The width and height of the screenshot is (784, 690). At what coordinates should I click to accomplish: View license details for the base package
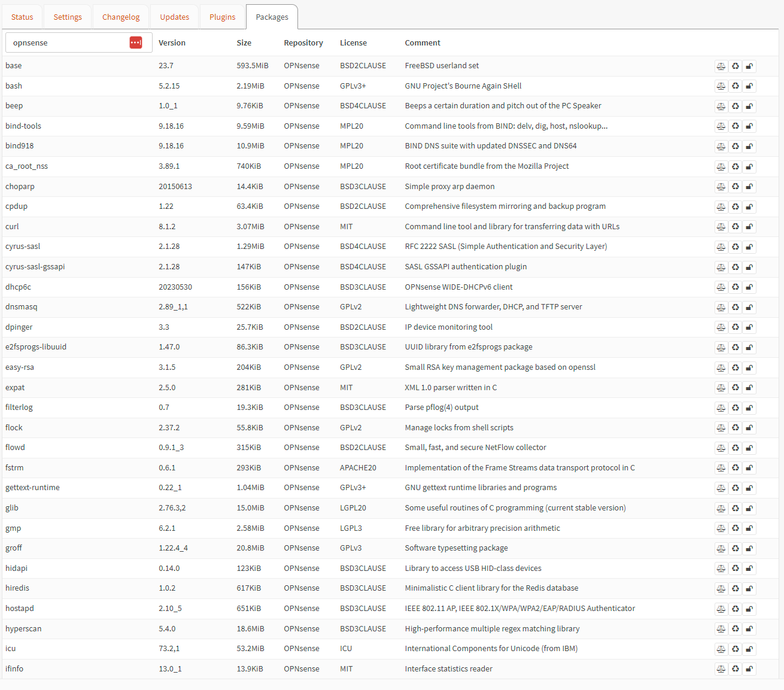[721, 66]
